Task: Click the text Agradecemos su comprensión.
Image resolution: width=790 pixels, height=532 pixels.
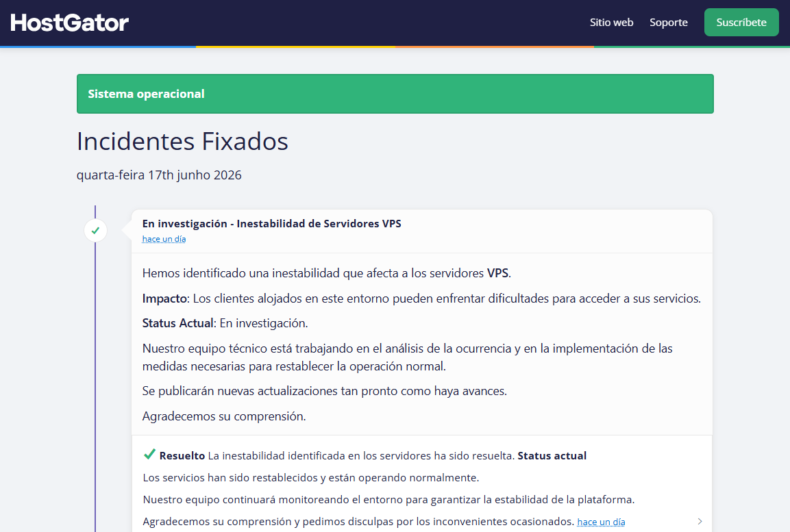Action: point(223,416)
